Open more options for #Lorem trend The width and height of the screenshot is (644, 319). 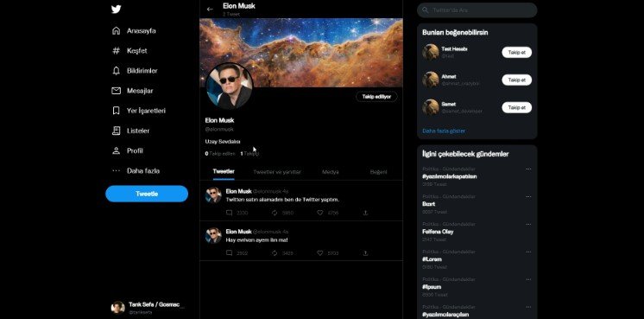pyautogui.click(x=528, y=252)
